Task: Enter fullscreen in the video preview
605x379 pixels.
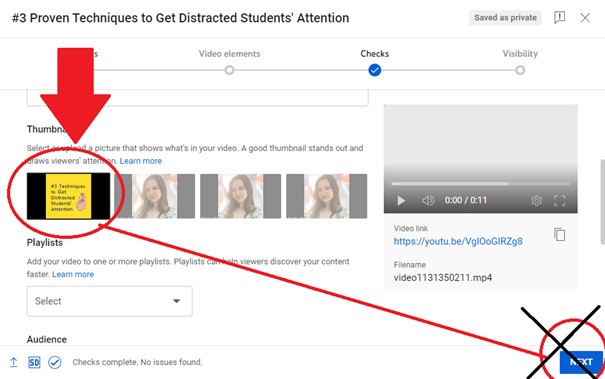Action: (559, 200)
